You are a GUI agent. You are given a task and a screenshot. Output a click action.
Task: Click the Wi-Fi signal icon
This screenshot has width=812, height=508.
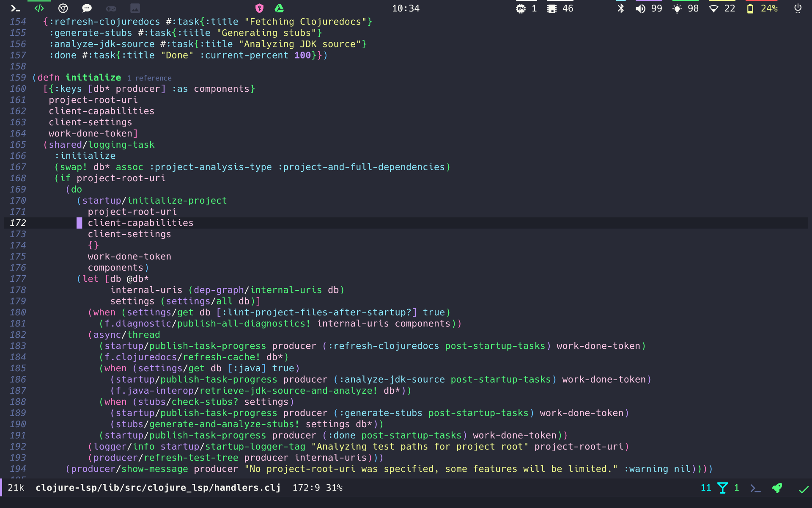[x=713, y=8]
